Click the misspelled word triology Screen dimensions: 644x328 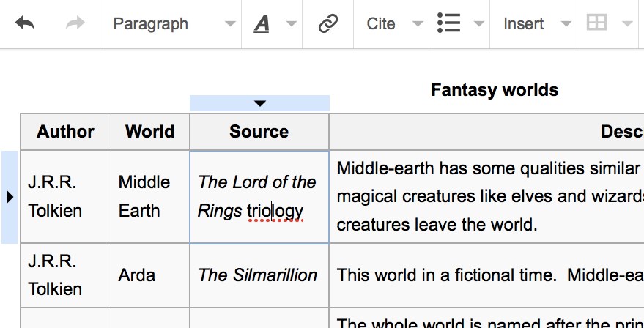point(275,211)
